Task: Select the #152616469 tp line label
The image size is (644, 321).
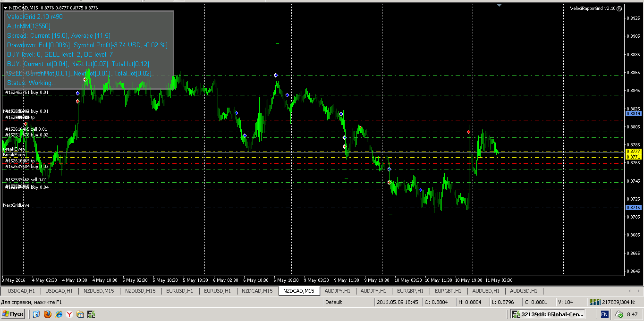Action: 20,161
